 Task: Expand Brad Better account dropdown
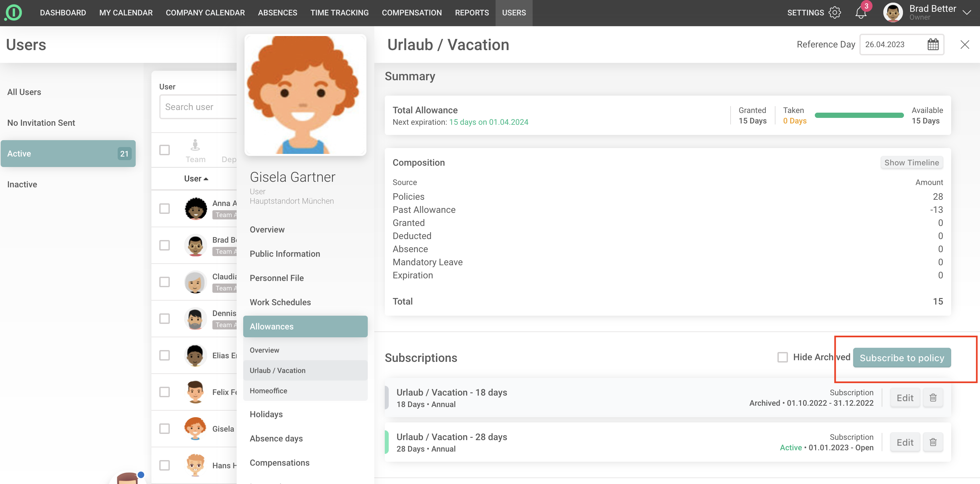coord(967,12)
